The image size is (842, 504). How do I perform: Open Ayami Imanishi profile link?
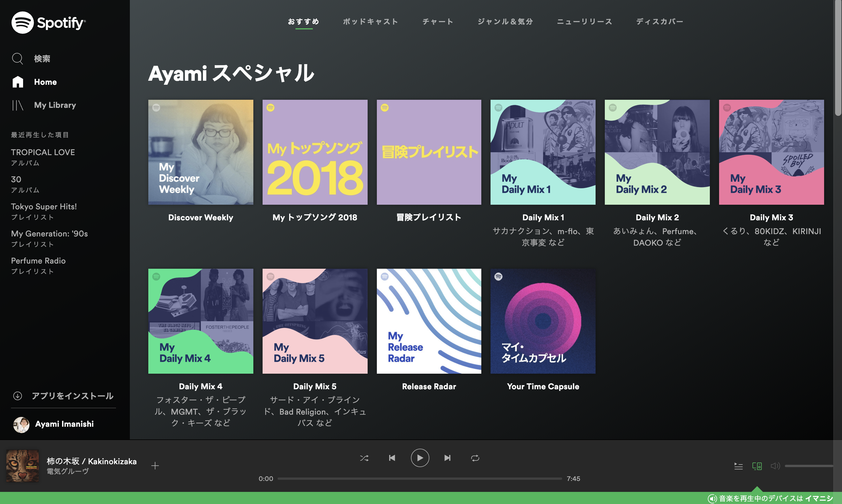(64, 424)
